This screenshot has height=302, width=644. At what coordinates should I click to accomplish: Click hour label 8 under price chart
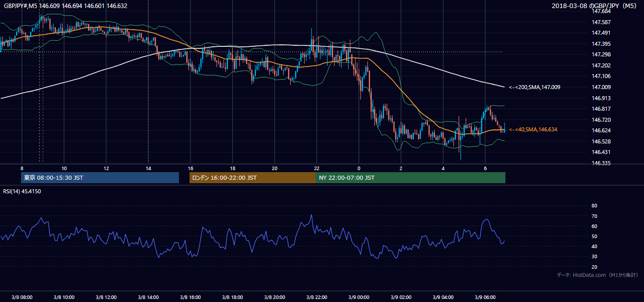(22, 168)
